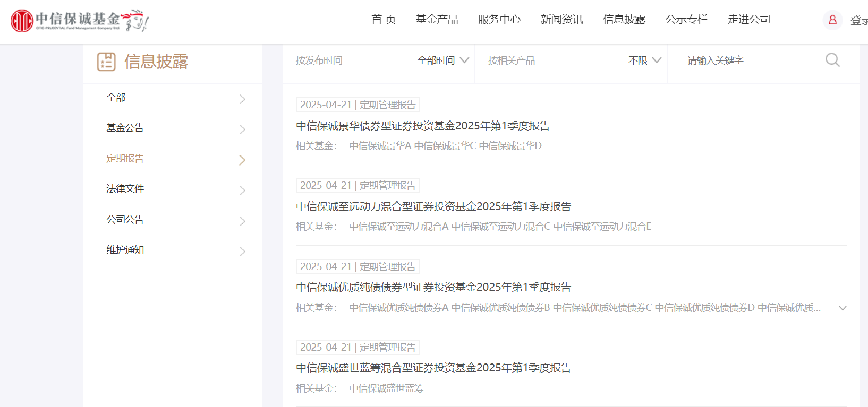Click the arrow next to 基金公告
Screen dimensions: 868x407
point(242,129)
